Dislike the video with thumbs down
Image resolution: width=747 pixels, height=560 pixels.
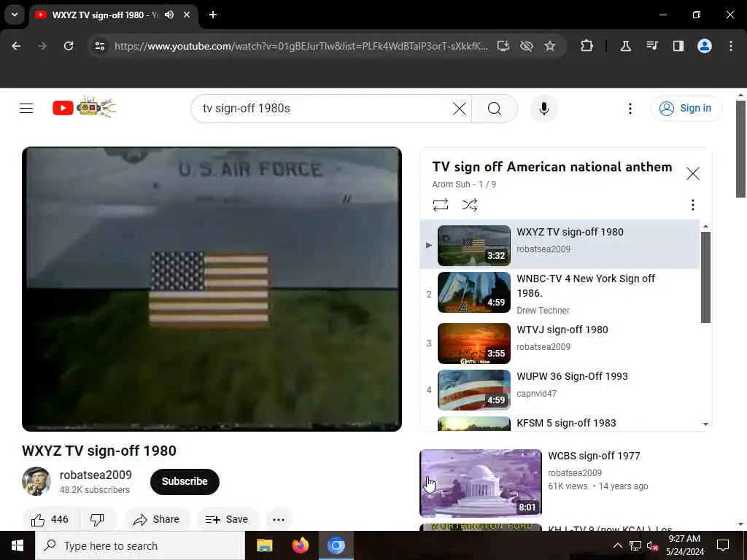[x=97, y=519]
